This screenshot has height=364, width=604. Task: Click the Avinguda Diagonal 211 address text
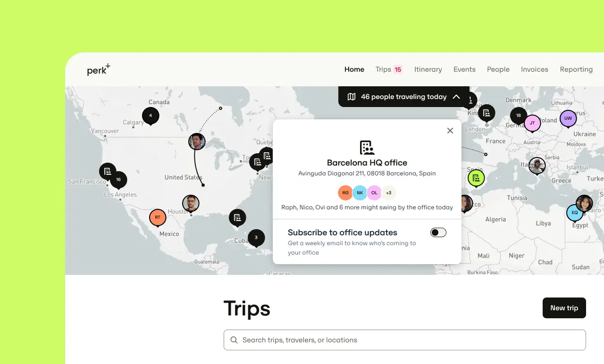coord(367,174)
